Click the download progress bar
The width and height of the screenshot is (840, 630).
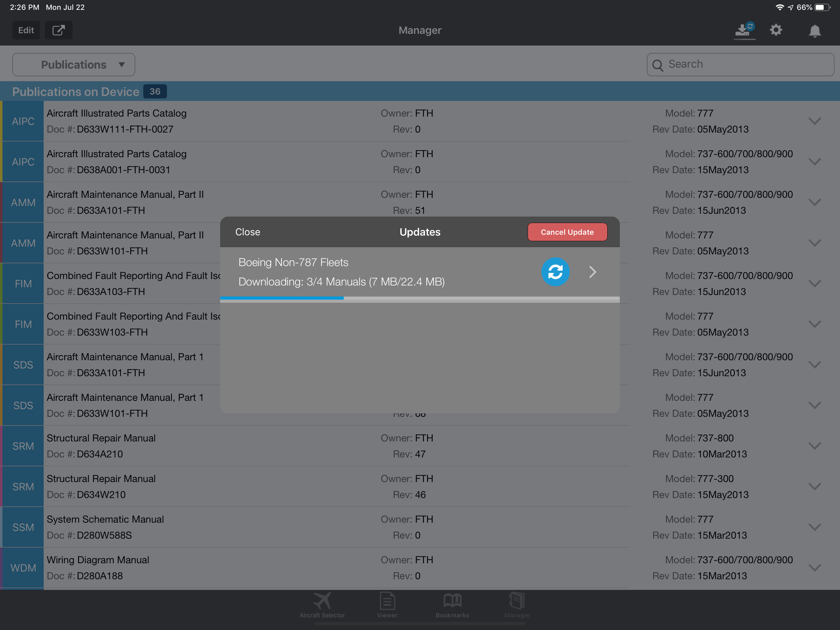point(420,299)
